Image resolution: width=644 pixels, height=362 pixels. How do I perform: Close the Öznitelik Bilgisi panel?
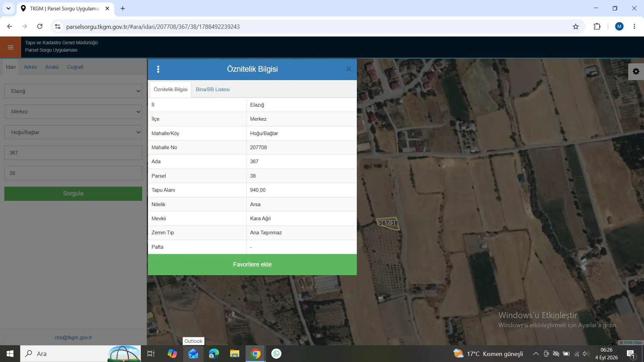pyautogui.click(x=348, y=69)
